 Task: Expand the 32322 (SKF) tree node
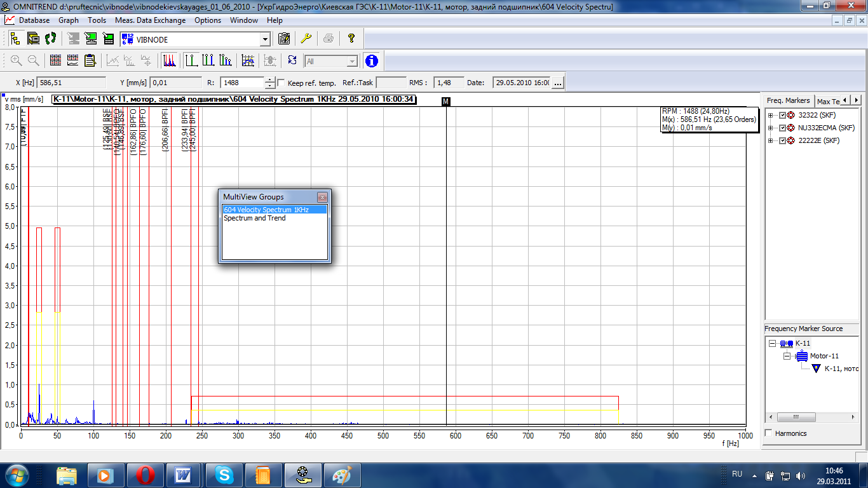(771, 115)
